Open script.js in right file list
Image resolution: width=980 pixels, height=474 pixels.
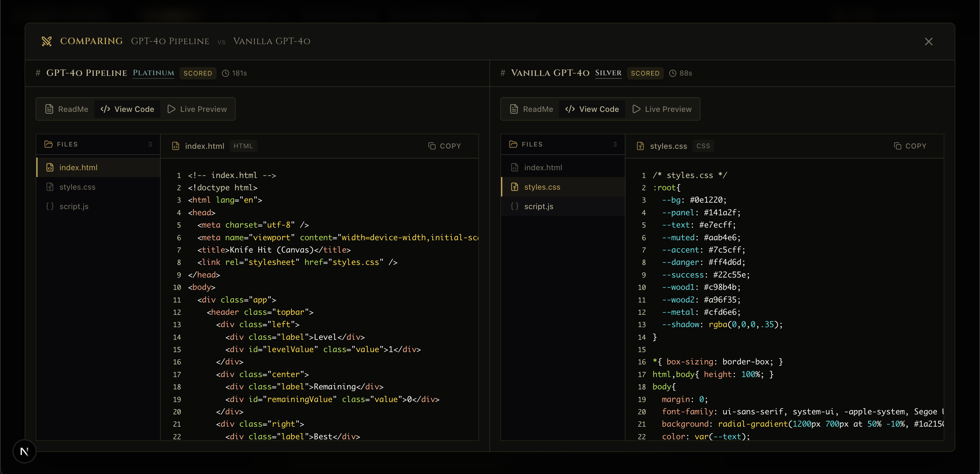(539, 206)
